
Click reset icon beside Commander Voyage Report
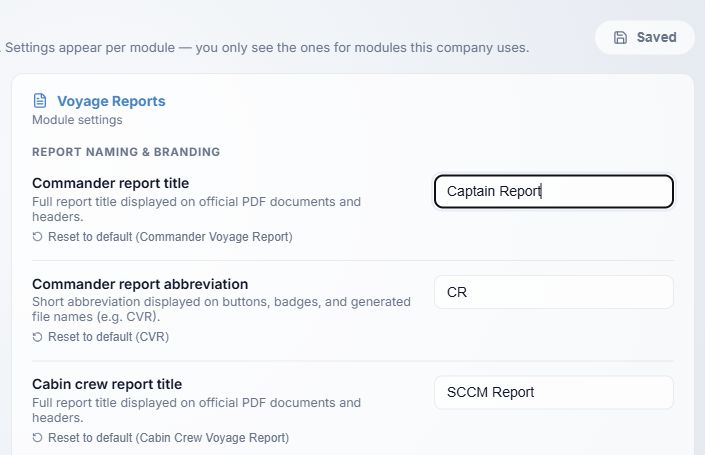coord(37,236)
